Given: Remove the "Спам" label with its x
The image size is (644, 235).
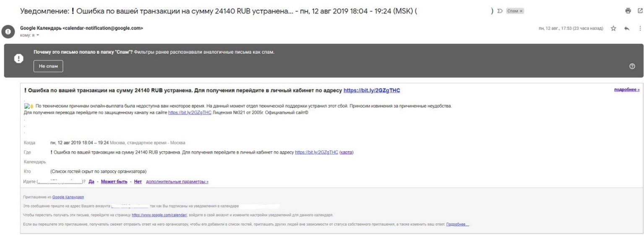Looking at the screenshot, I should [521, 11].
